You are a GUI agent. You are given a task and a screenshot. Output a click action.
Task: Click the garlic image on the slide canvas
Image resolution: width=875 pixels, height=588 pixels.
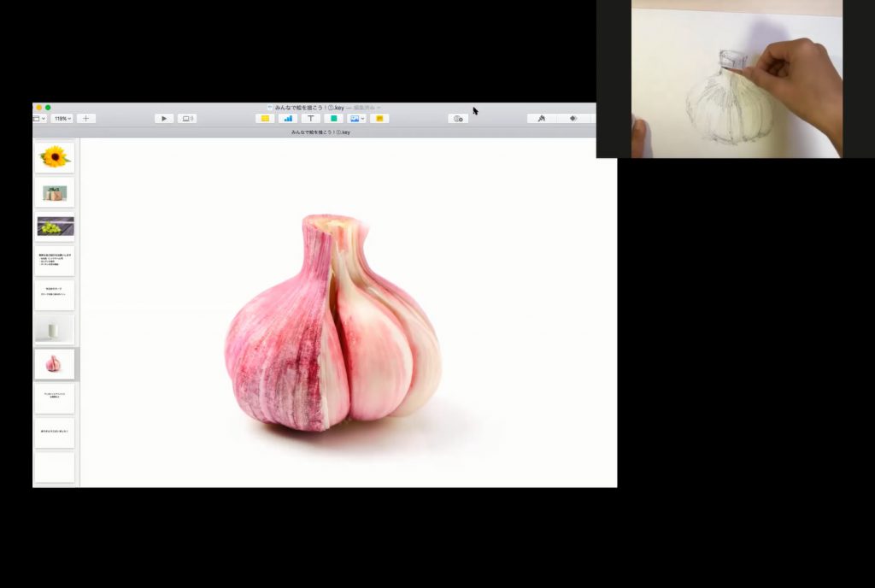point(333,325)
